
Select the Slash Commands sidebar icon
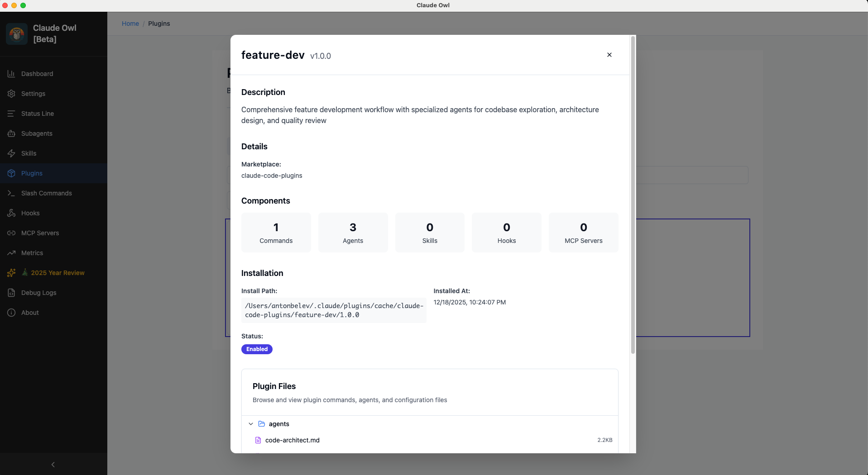11,193
